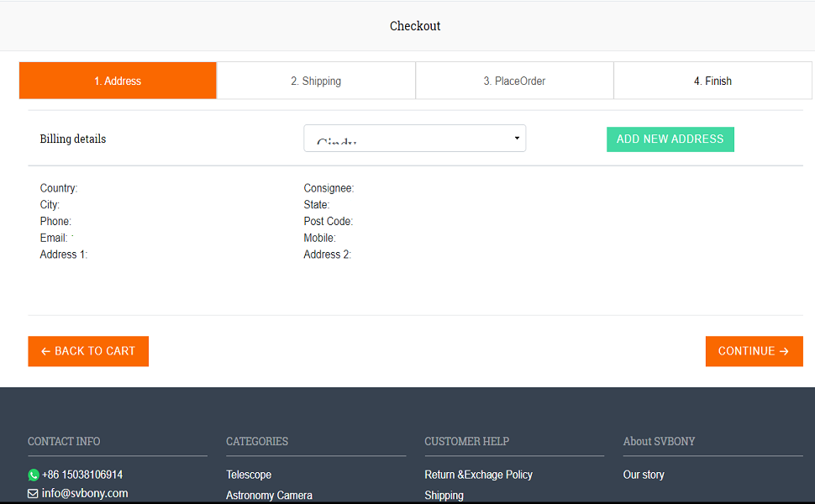The width and height of the screenshot is (815, 504).
Task: View the Return & Exchange Policy link
Action: point(478,475)
